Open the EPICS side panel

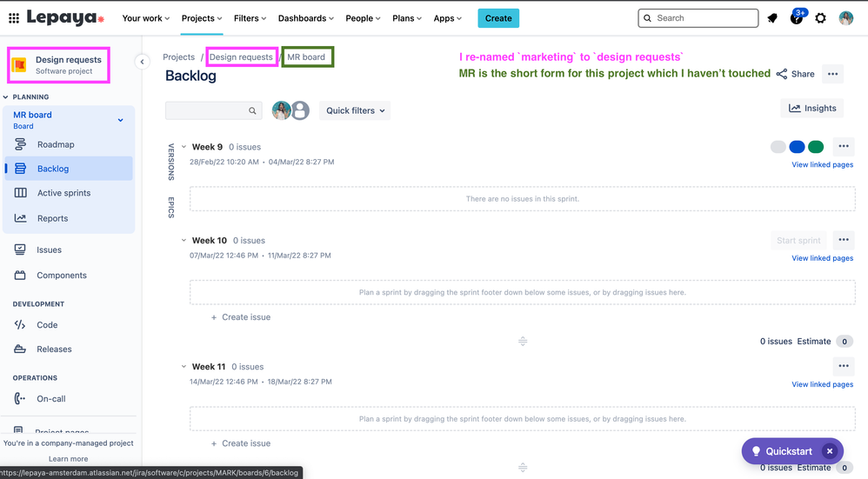171,208
